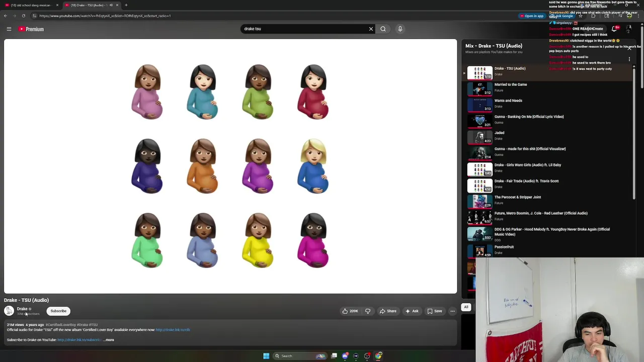Click the '#CertifiedLoverBoy' hashtag

click(60, 325)
